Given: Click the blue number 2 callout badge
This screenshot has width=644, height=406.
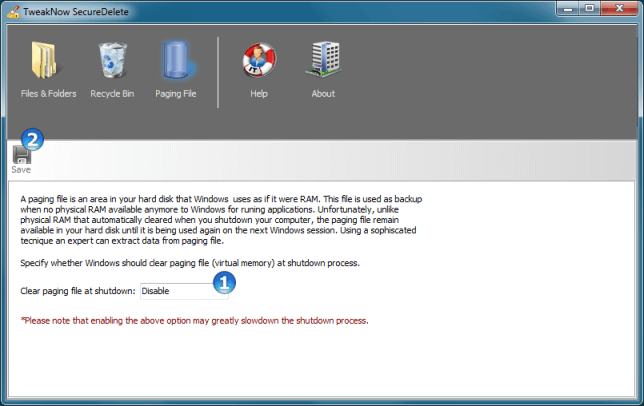Looking at the screenshot, I should [32, 141].
